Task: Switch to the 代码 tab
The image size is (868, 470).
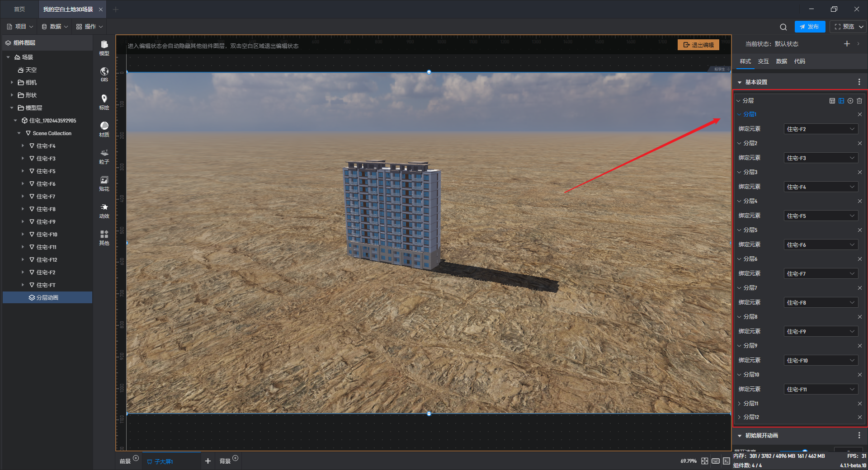Action: coord(800,61)
